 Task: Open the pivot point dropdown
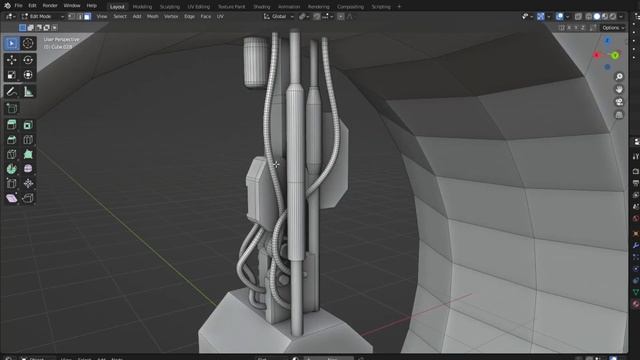[304, 17]
